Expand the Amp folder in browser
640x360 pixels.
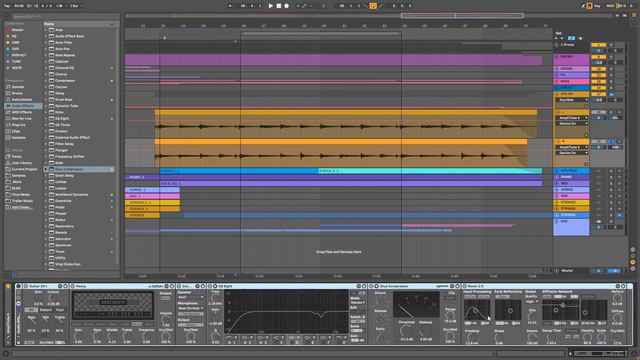click(46, 30)
